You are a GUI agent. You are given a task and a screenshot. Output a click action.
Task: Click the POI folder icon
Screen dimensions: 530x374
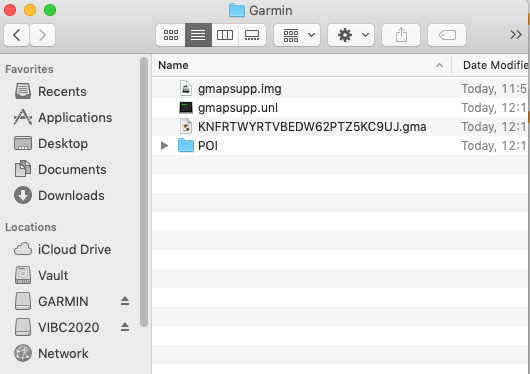coord(186,146)
